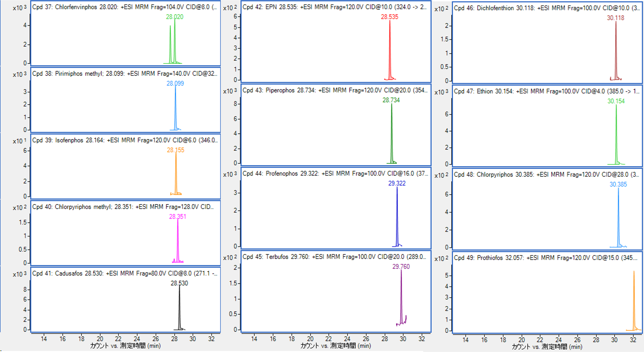Select the Cpd 44 Profenophos title
This screenshot has height=352, width=644.
tap(335, 174)
